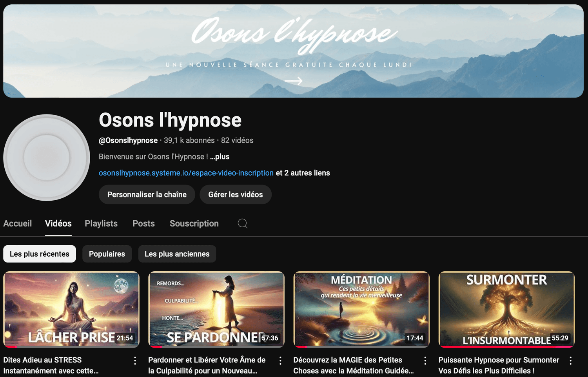
Task: Expand channel description with '...plus'
Action: 220,156
